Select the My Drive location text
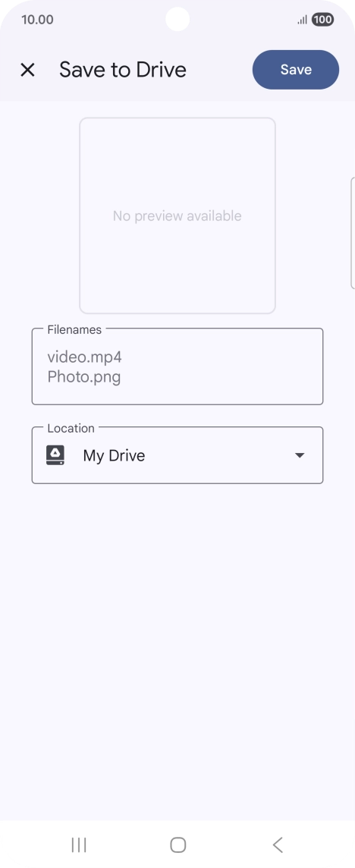 (x=114, y=455)
